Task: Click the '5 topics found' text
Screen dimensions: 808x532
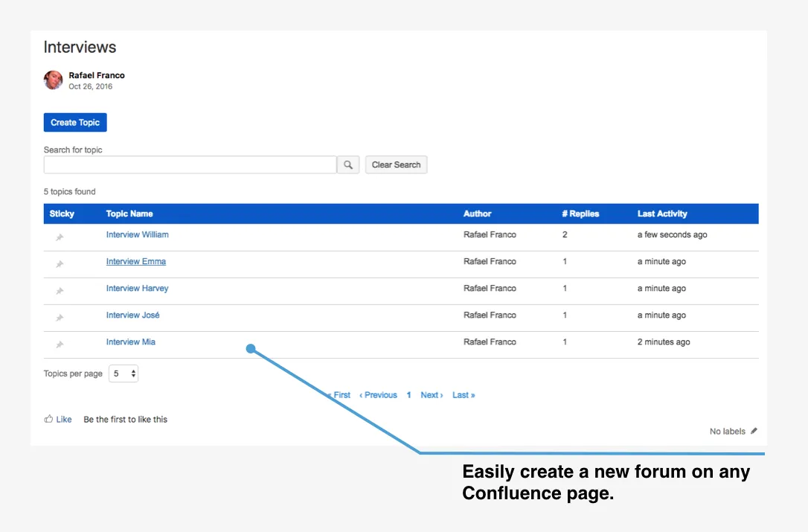Action: point(70,192)
